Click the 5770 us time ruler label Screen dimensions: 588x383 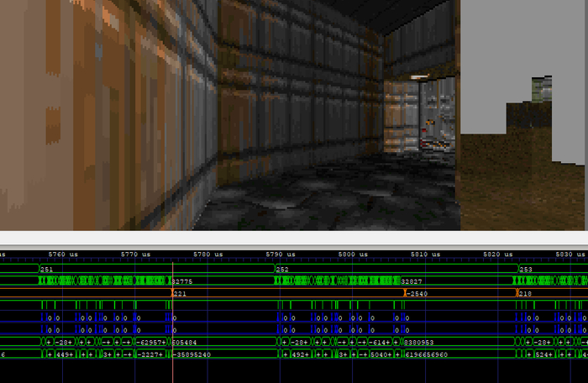tap(135, 254)
